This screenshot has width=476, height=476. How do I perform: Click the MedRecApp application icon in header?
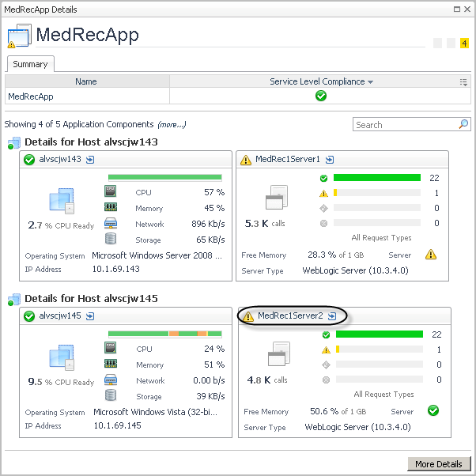(x=19, y=36)
